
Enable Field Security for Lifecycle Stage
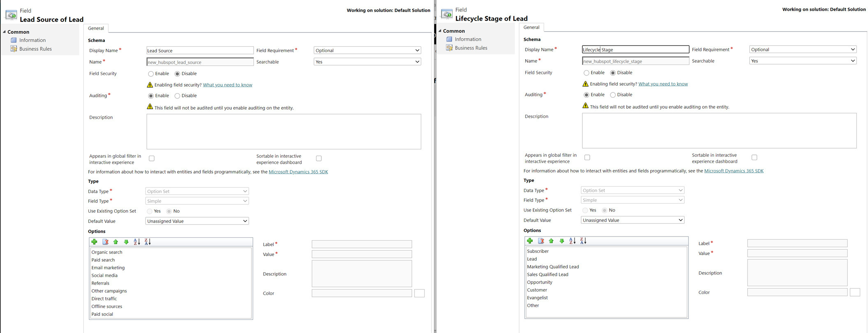(x=586, y=73)
